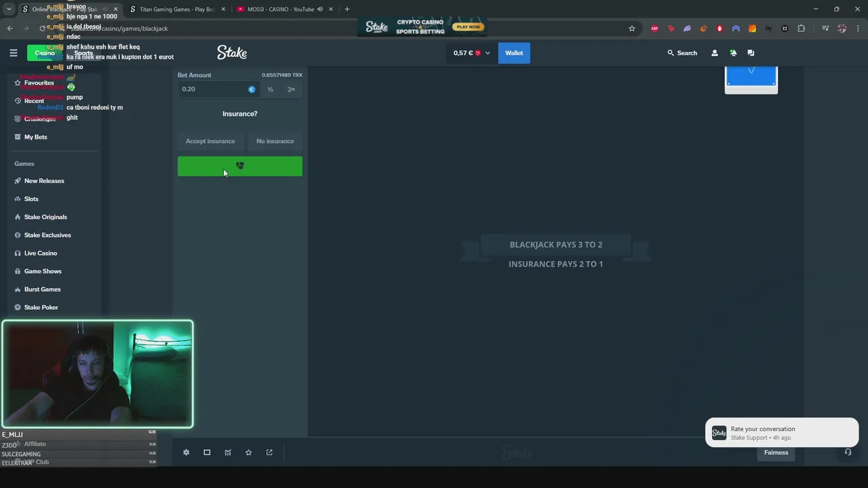Accept insurance offer
868x488 pixels.
[210, 141]
